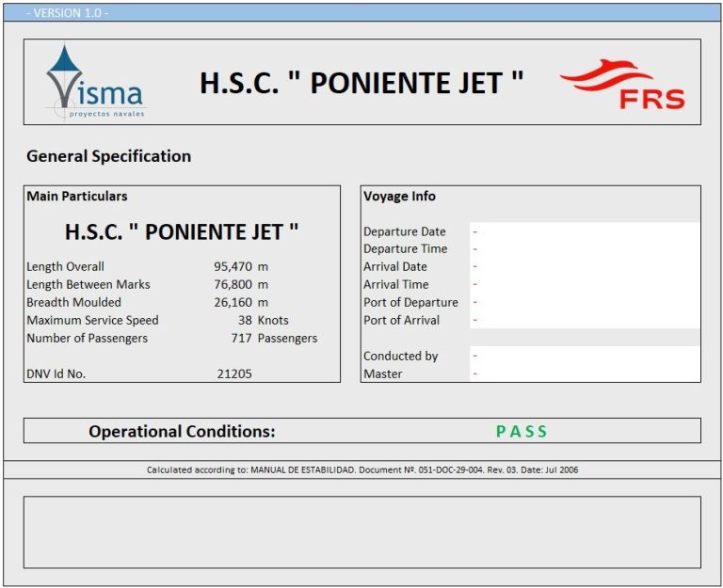The height and width of the screenshot is (588, 723).
Task: Click the DNV Id No. value 21205
Action: (x=234, y=373)
